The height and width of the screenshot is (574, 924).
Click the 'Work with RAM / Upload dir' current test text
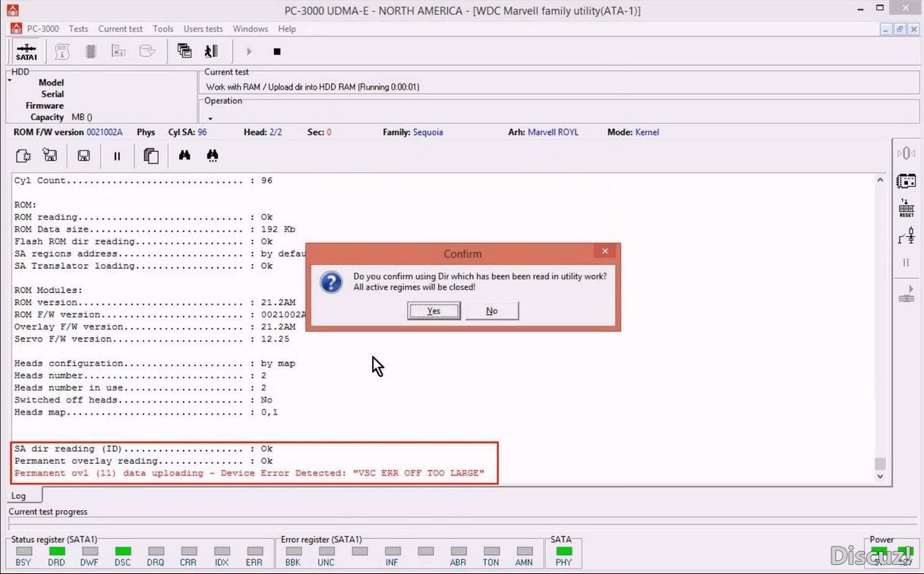click(313, 87)
